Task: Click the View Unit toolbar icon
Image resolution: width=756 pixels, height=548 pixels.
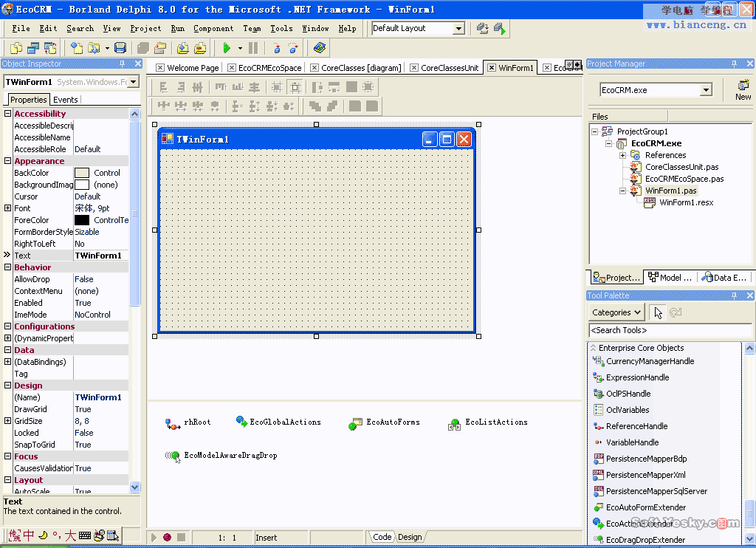Action: pyautogui.click(x=16, y=48)
